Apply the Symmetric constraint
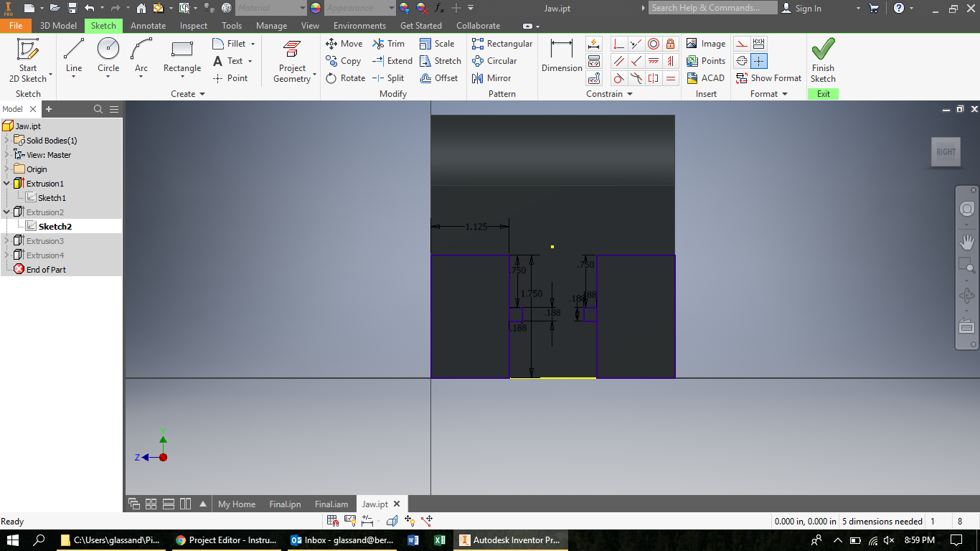 653,78
